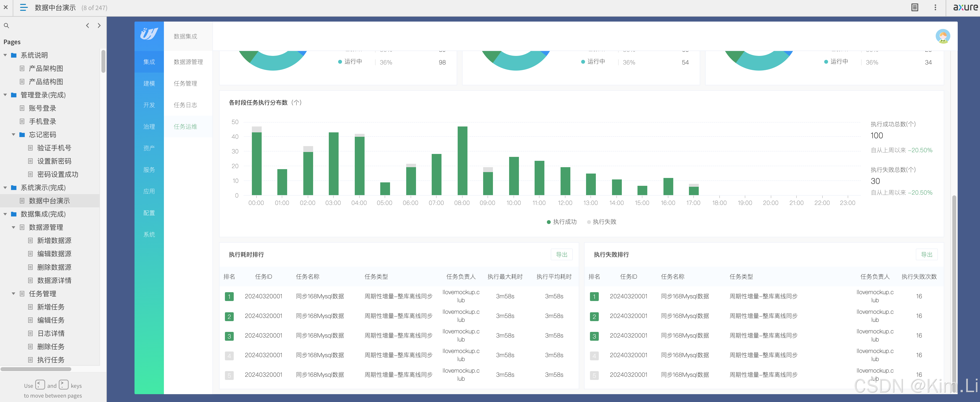Open the 产品架构图 page

coord(46,69)
